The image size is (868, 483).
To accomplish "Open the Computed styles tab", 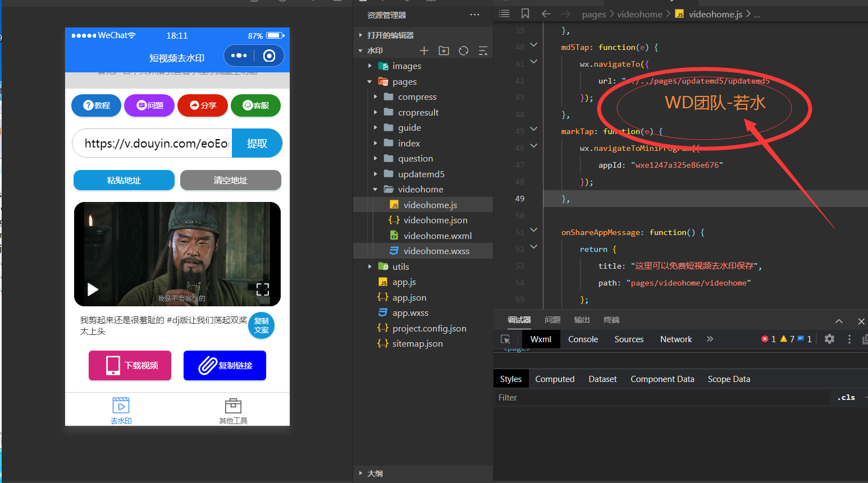I will coord(554,379).
